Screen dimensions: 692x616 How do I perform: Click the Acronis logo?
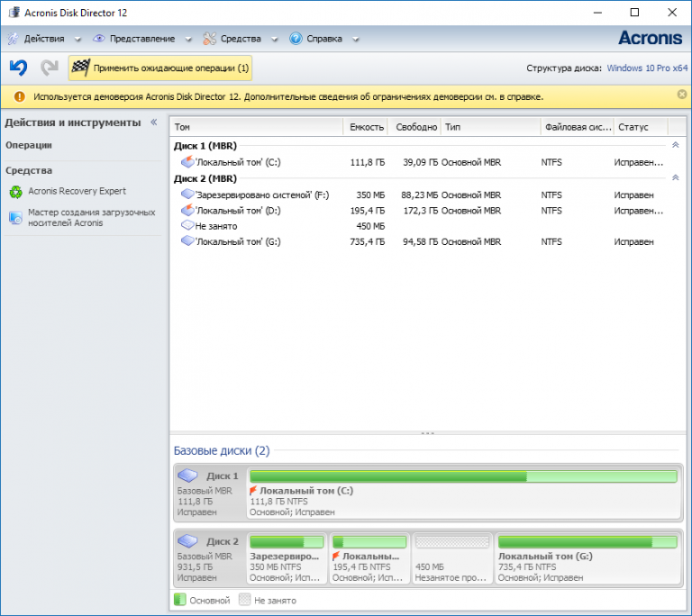(650, 38)
